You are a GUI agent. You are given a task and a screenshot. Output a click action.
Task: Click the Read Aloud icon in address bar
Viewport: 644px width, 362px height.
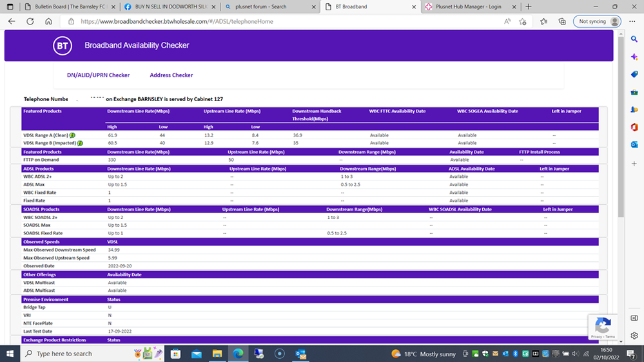pyautogui.click(x=507, y=21)
